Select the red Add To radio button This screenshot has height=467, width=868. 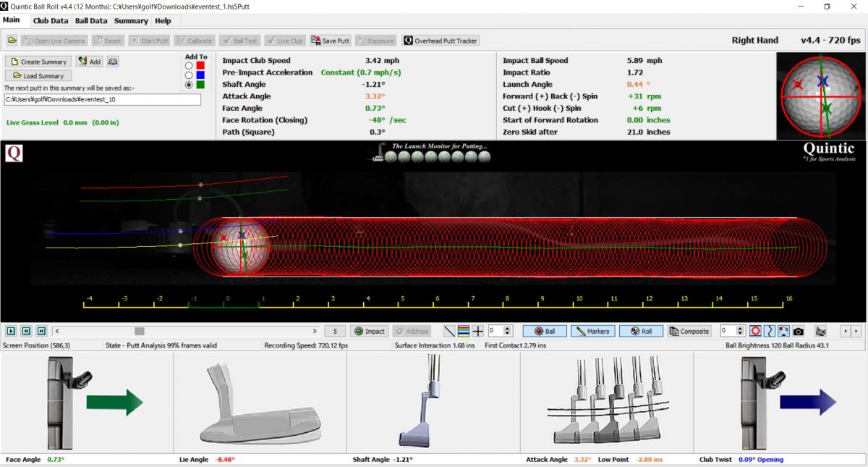(x=190, y=65)
